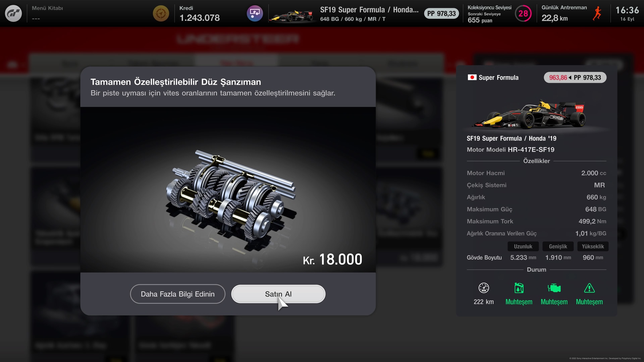
Task: Click the Japan flag icon
Action: coord(472,77)
